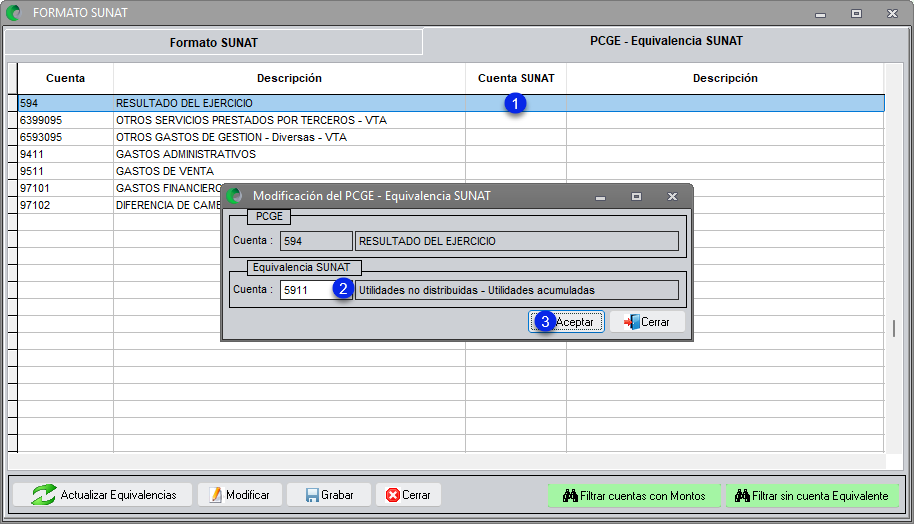The width and height of the screenshot is (914, 524).
Task: Select row 6593095 in the table
Action: point(451,137)
